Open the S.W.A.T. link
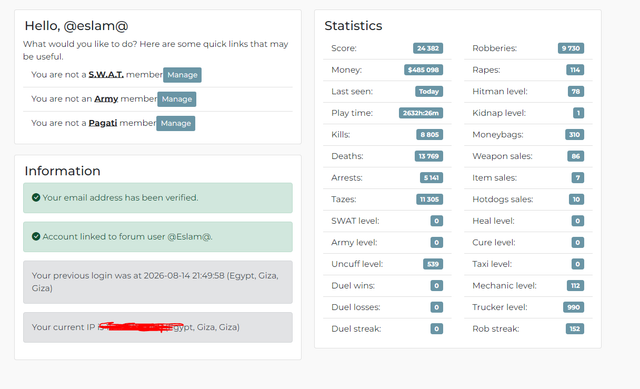The width and height of the screenshot is (640, 389). pyautogui.click(x=106, y=75)
